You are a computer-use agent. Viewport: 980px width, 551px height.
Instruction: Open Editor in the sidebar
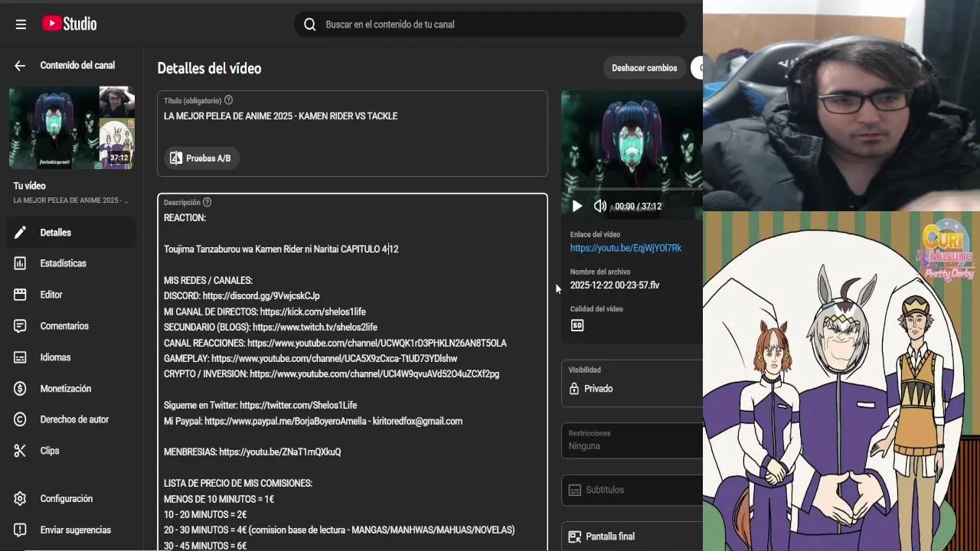coord(72,295)
